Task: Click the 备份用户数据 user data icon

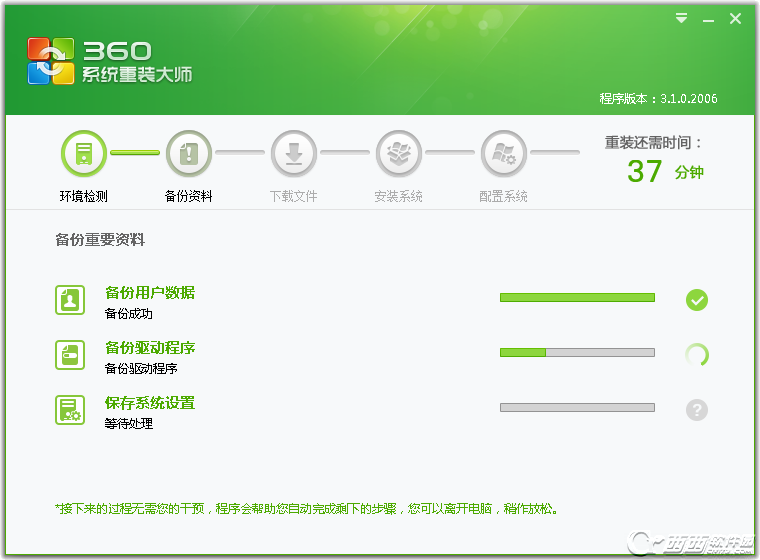Action: tap(70, 300)
